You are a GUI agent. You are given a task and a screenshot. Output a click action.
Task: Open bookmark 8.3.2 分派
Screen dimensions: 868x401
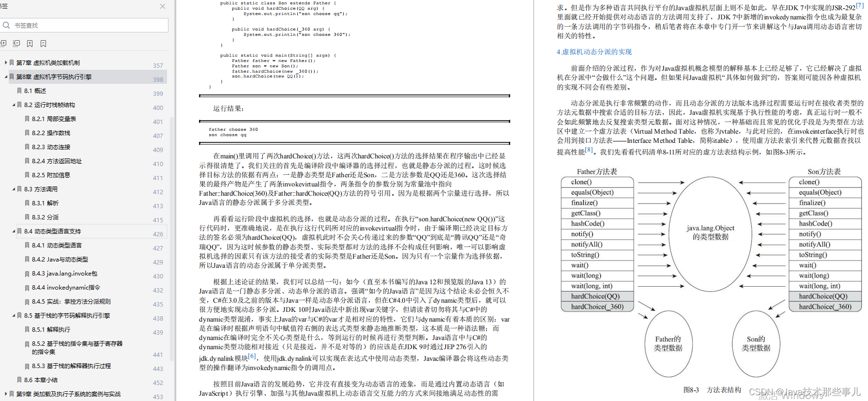[x=45, y=217]
